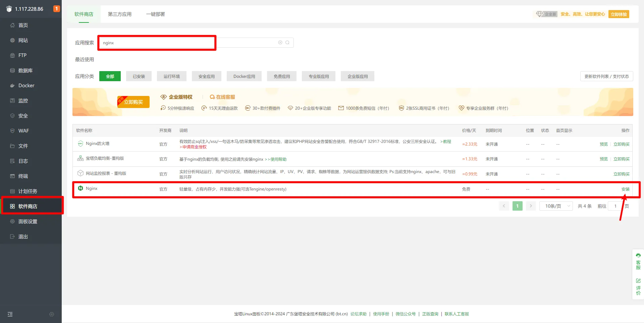Filter apps by 企业版应用 category
Viewport: 644px width, 323px height.
[358, 76]
